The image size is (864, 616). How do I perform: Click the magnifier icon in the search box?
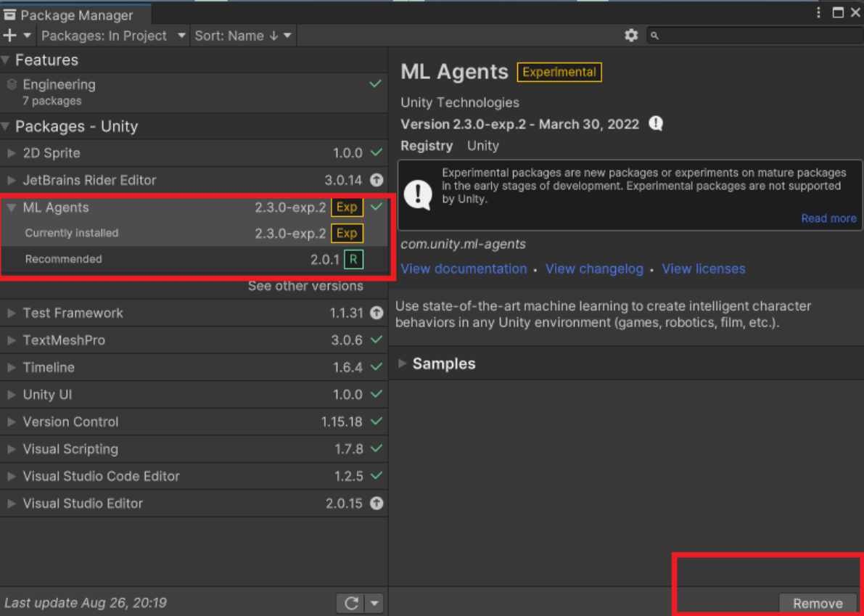pos(654,36)
